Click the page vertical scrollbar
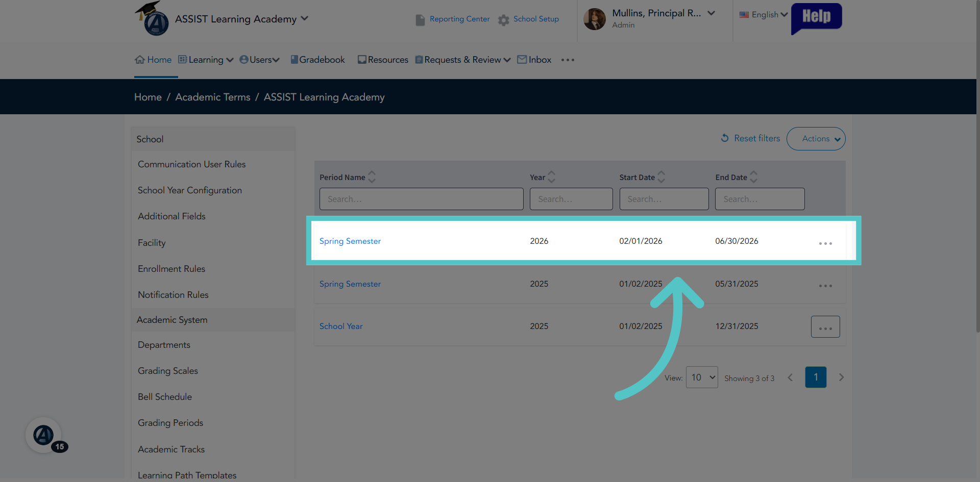The image size is (980, 482). coord(977,166)
